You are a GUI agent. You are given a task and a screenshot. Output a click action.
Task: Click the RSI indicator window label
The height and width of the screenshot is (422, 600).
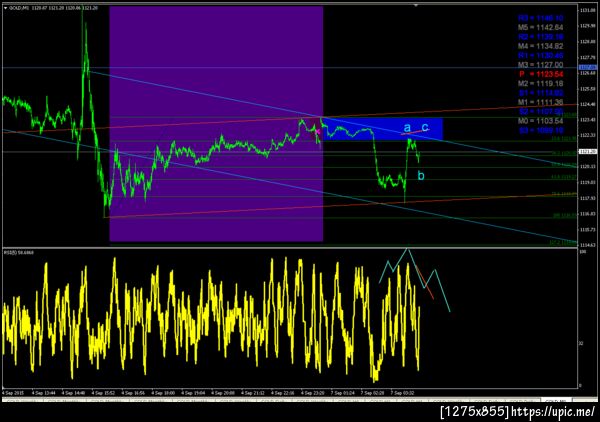(x=18, y=253)
